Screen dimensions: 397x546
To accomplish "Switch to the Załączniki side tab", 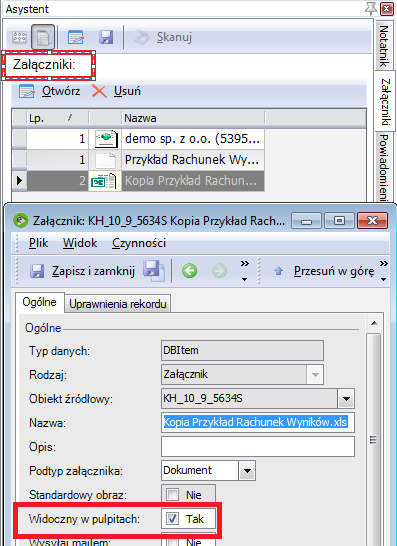I will pos(385,101).
